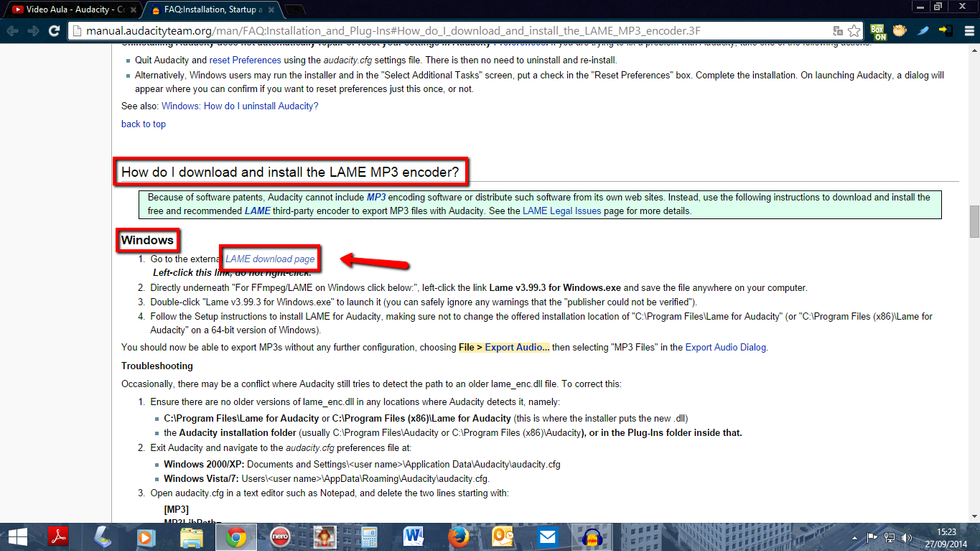
Task: Click the 'Troubleshooting' heading
Action: click(x=157, y=366)
